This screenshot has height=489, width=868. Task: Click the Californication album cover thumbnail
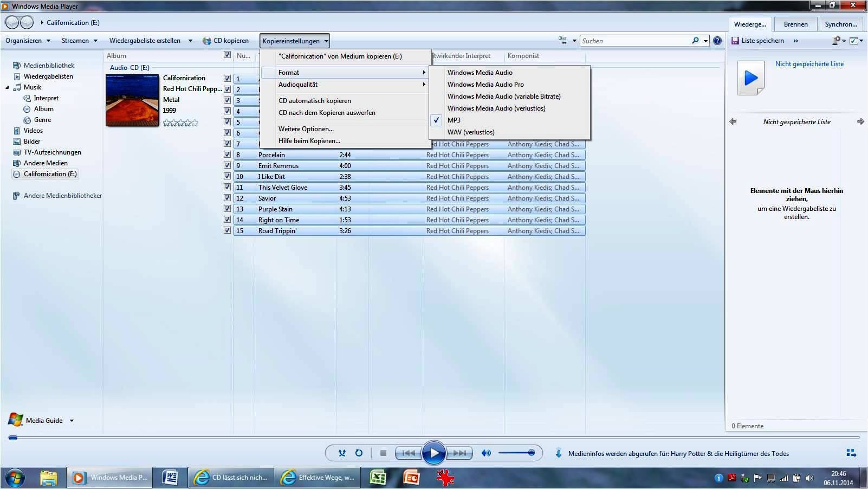point(132,100)
